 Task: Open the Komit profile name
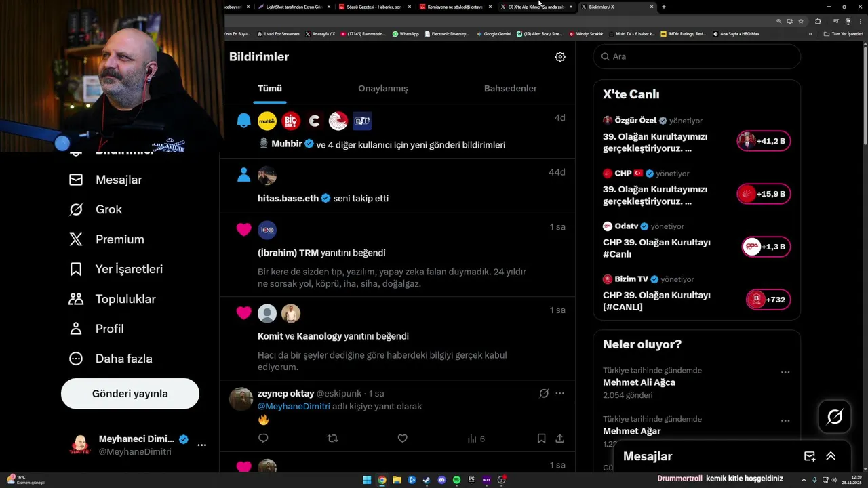(x=270, y=336)
